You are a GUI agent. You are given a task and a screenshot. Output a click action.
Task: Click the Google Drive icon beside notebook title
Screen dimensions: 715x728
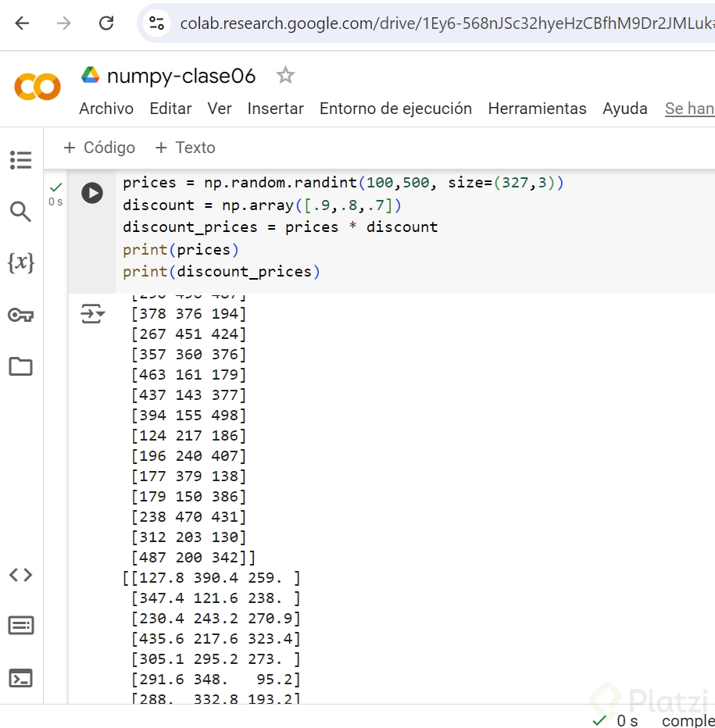pos(90,75)
